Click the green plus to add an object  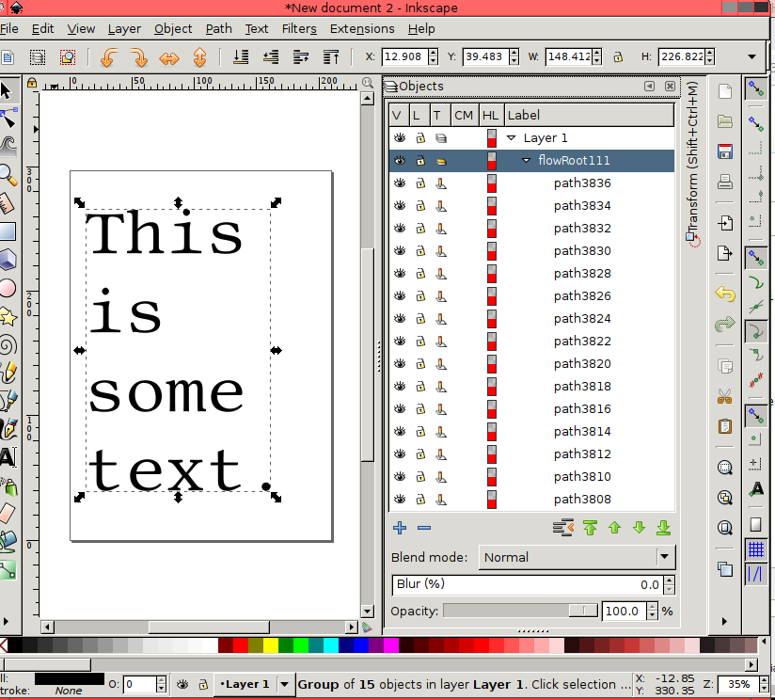pyautogui.click(x=399, y=528)
